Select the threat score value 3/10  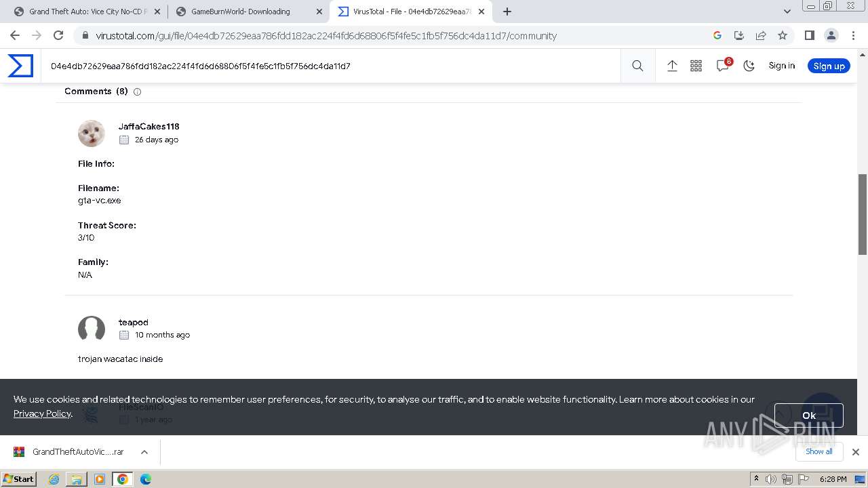86,238
